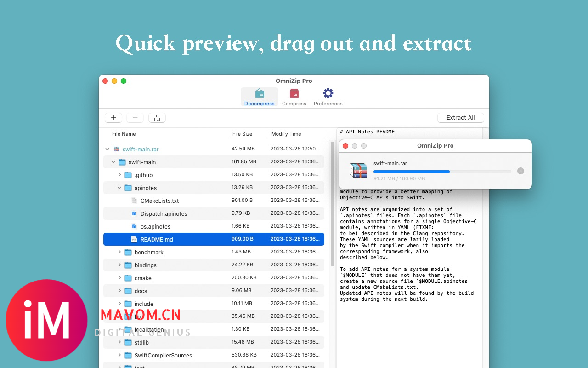Image resolution: width=588 pixels, height=368 pixels.
Task: Click the Decompress toolbar icon
Action: (x=260, y=93)
